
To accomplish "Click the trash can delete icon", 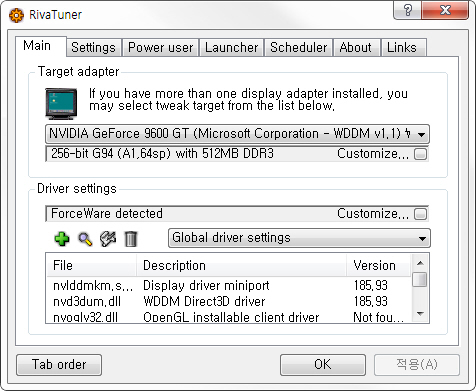I will 131,239.
